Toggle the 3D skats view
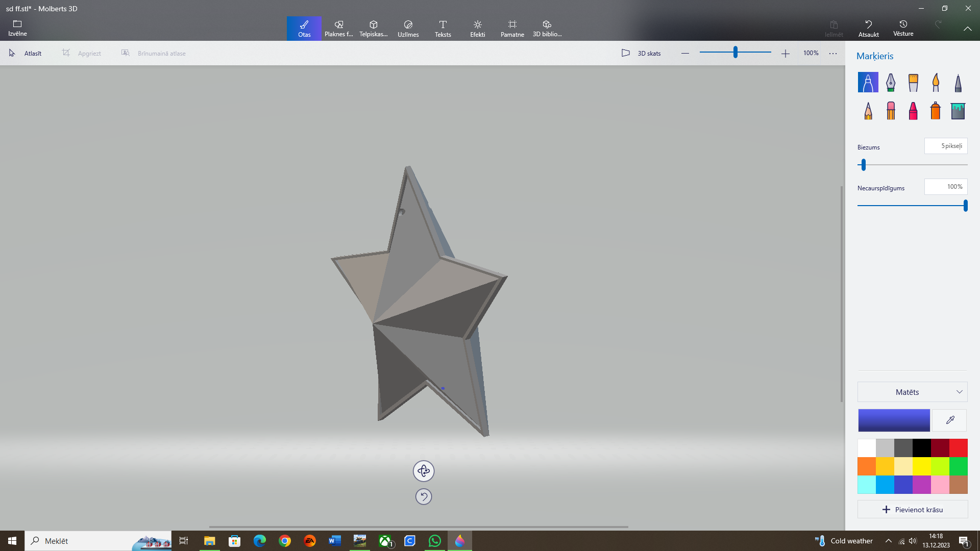980x551 pixels. coord(641,53)
